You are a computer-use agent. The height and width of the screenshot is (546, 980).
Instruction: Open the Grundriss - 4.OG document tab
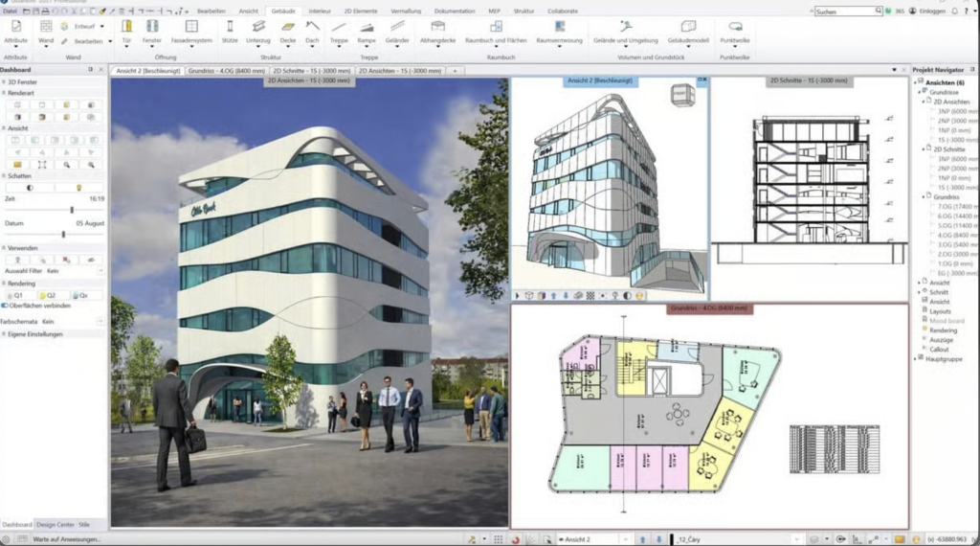[x=226, y=71]
